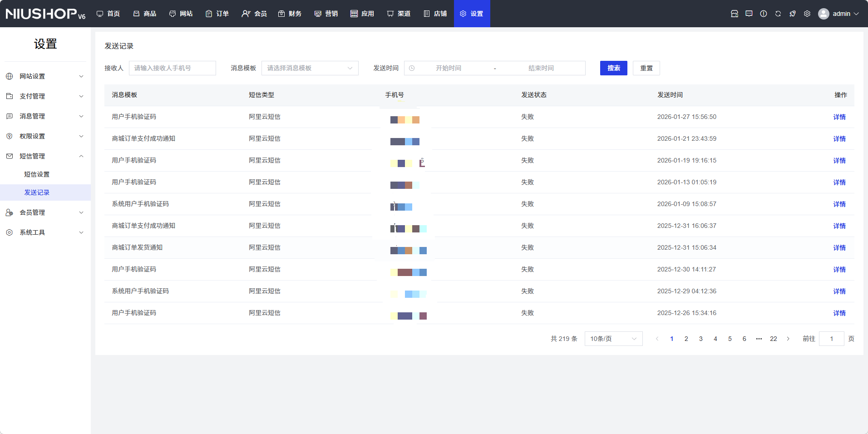This screenshot has width=868, height=434.
Task: Click the 接收人 phone number input
Action: (x=173, y=68)
